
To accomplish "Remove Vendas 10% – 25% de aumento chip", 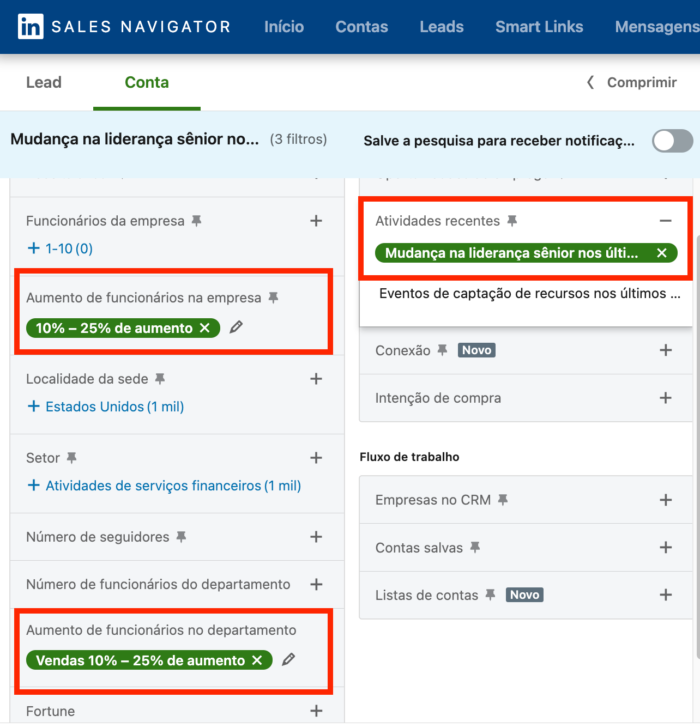I will point(257,660).
